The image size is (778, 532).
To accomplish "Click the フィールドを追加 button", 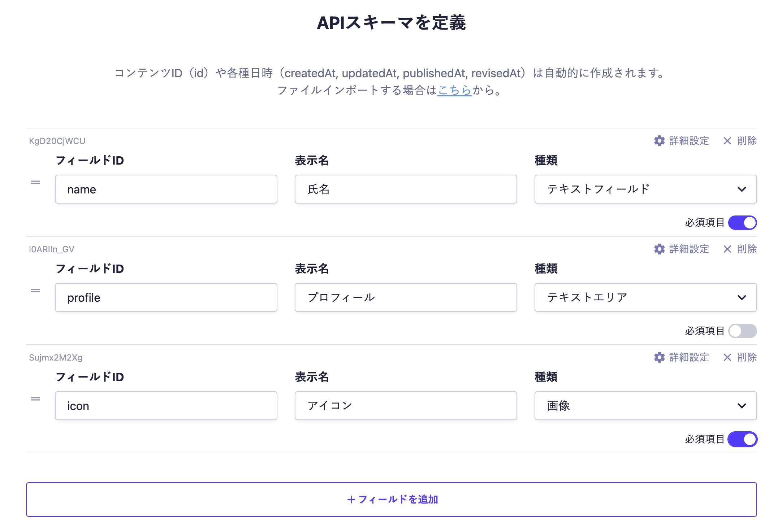I will pos(391,500).
